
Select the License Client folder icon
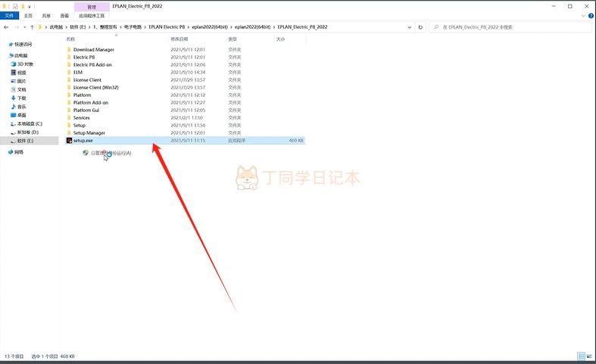click(x=69, y=79)
